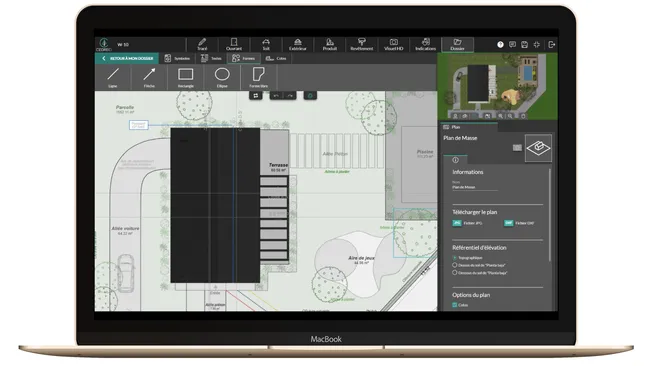Click the Allée voiture label
Image resolution: width=650 pixels, height=366 pixels.
tap(125, 228)
